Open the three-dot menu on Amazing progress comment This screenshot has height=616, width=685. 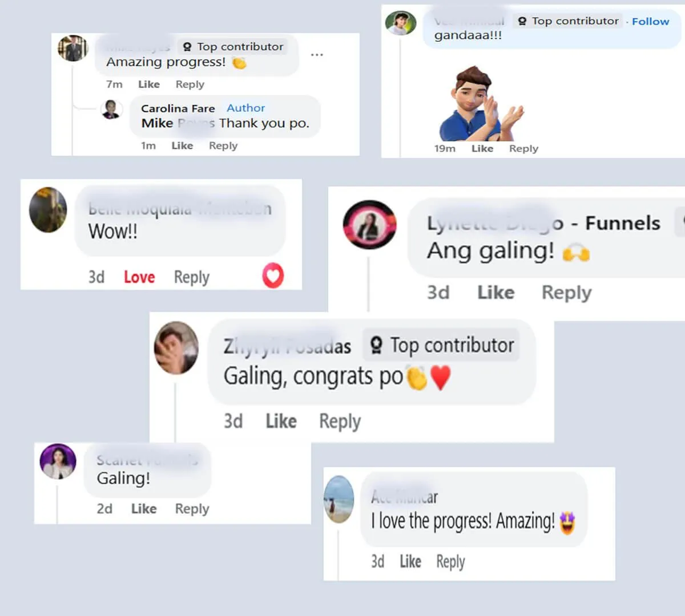pyautogui.click(x=317, y=55)
